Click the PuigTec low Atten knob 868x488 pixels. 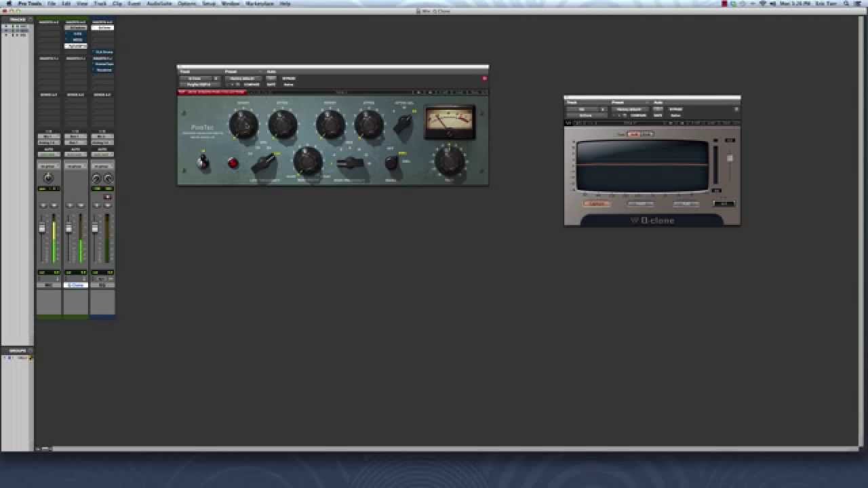tap(282, 123)
